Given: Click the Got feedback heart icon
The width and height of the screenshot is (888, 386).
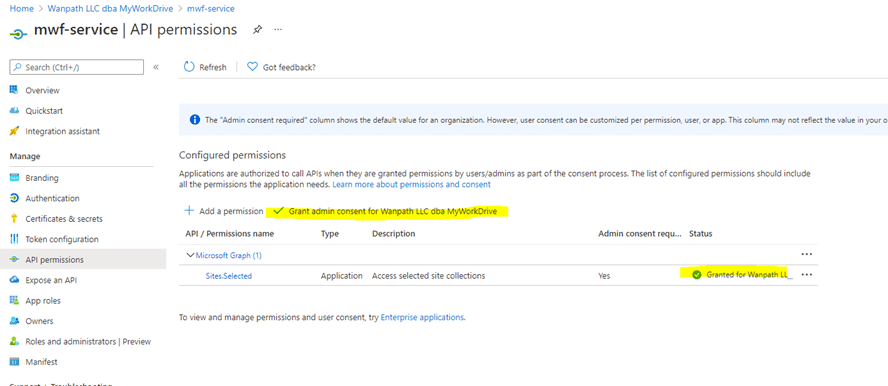Looking at the screenshot, I should pos(253,67).
